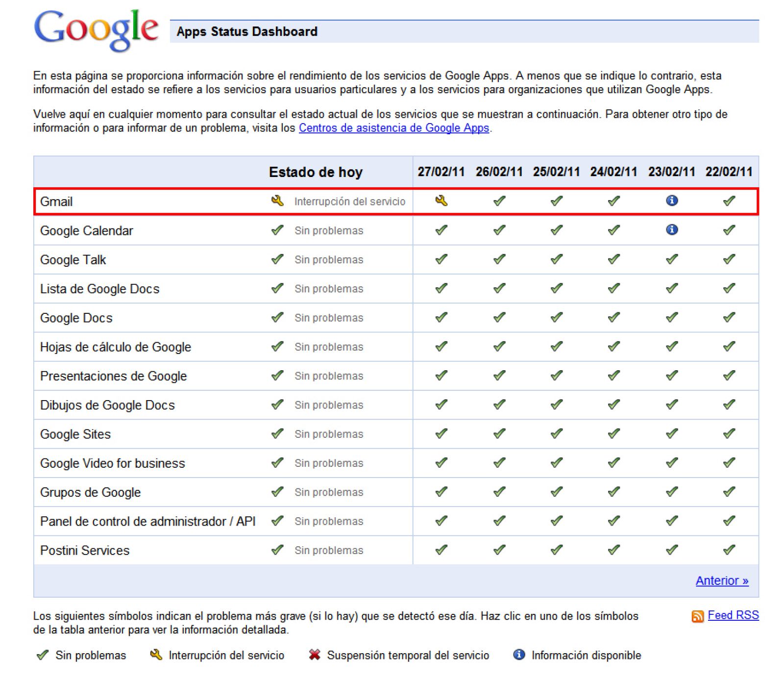Click Google Talk's green checkmark for today
784x684 pixels.
point(277,259)
